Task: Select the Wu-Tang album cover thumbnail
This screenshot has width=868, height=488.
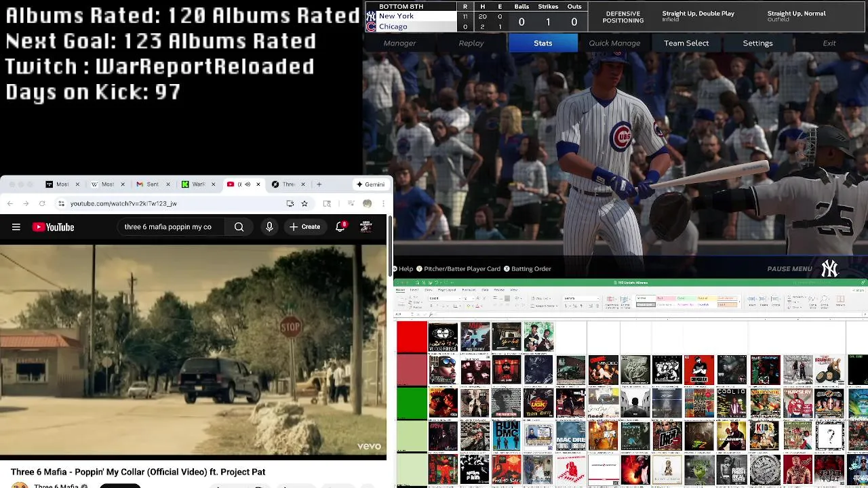Action: click(443, 337)
